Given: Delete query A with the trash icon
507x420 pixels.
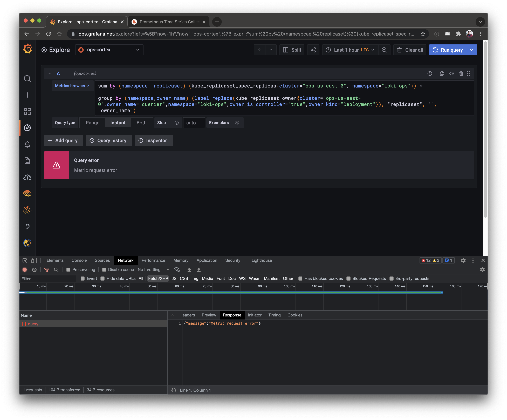Looking at the screenshot, I should 461,73.
